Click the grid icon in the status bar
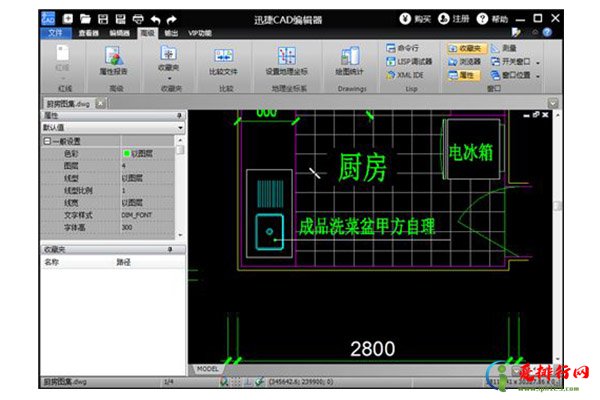The width and height of the screenshot is (600, 400). click(x=236, y=382)
